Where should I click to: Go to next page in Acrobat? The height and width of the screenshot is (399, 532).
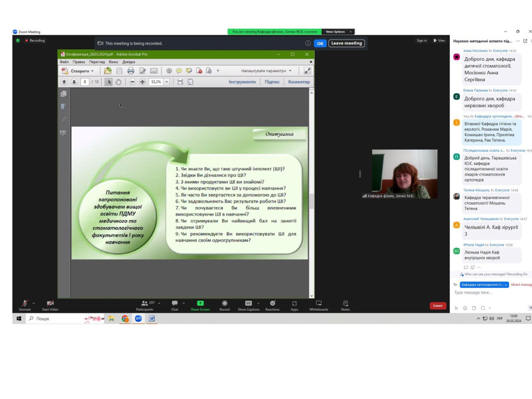click(x=74, y=82)
